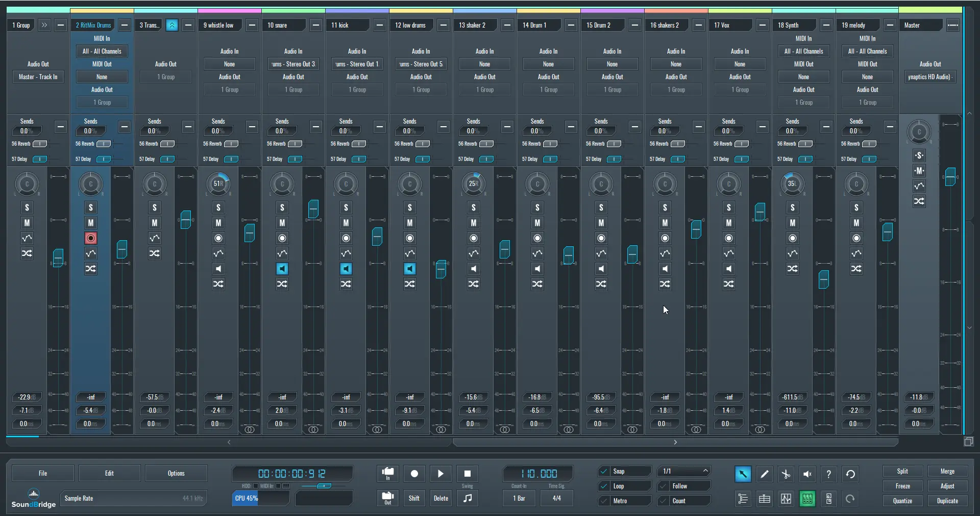Disarm record on 2 RitMix Drums
The image size is (980, 516).
coord(91,238)
